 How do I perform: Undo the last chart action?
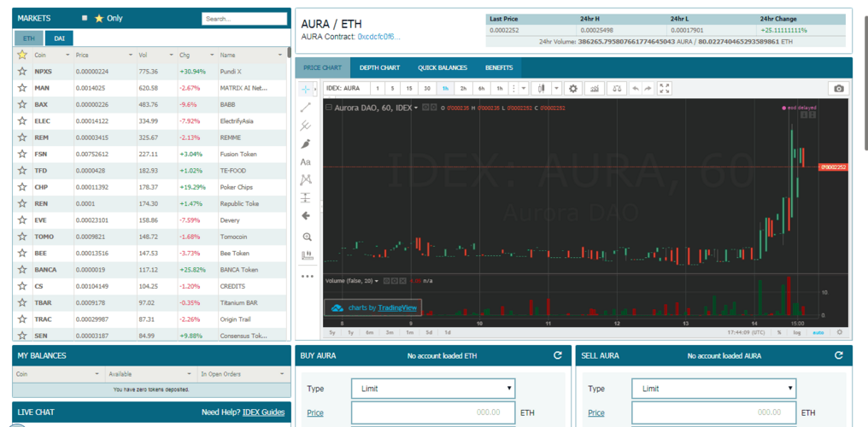tap(636, 89)
